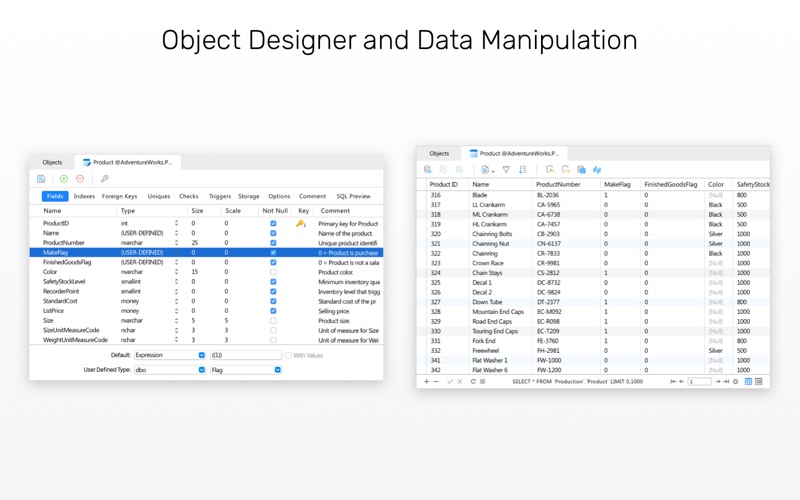Screen dimensions: 800x500
Task: Click the X Discard Changes icon
Action: [x=460, y=381]
